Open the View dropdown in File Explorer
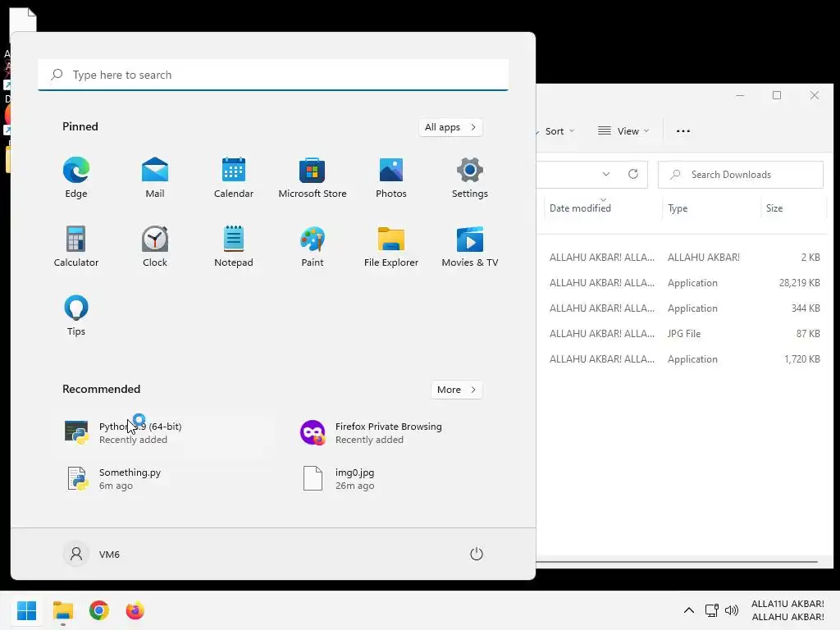This screenshot has width=840, height=630. point(623,131)
